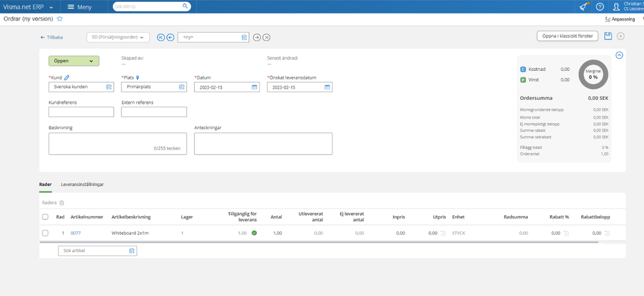Click the Artikelnummer column header
The image size is (644, 296).
point(86,217)
